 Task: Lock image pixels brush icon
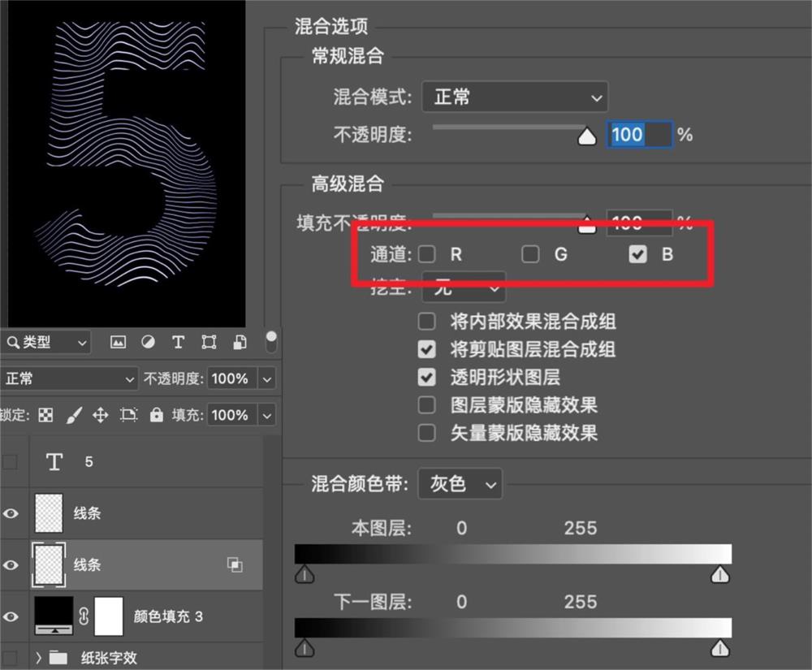(75, 415)
